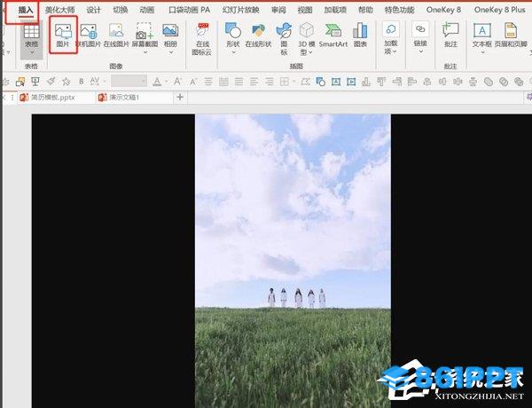Open the font size combo box
The image size is (532, 408).
pyautogui.click(x=129, y=82)
